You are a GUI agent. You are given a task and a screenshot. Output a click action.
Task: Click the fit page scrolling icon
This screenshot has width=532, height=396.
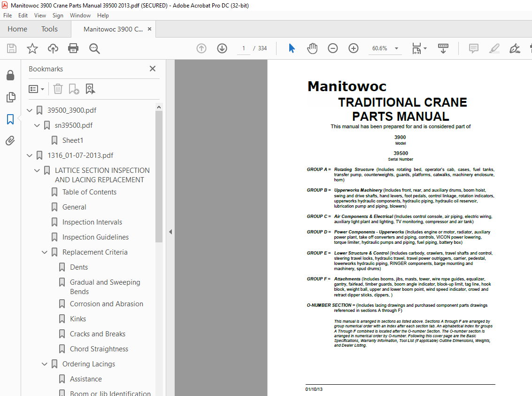pos(416,48)
